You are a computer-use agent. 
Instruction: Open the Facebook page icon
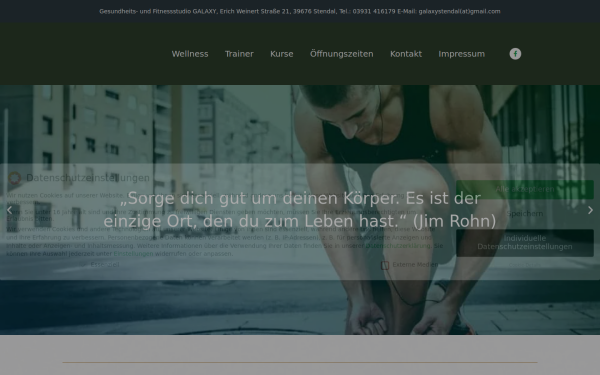(x=515, y=54)
